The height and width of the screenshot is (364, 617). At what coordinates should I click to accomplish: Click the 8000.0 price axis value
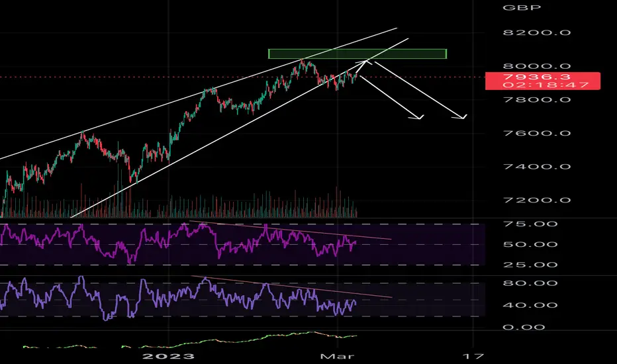tap(537, 66)
